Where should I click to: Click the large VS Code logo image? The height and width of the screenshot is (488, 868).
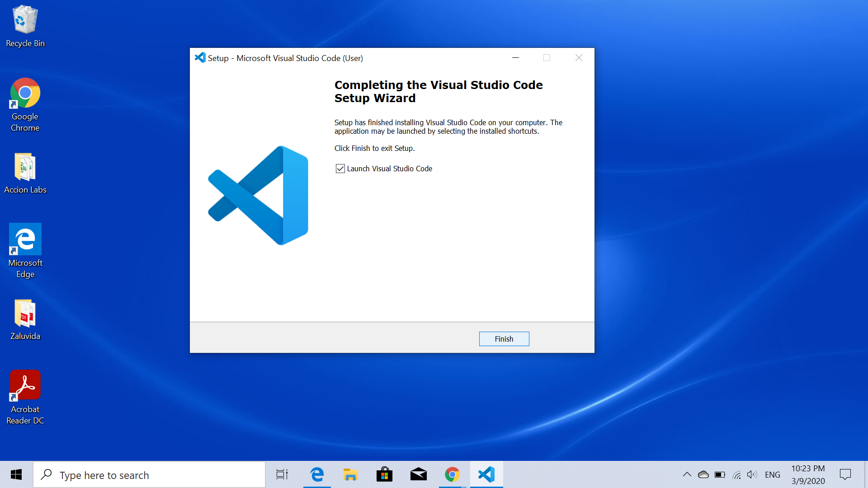pyautogui.click(x=258, y=195)
